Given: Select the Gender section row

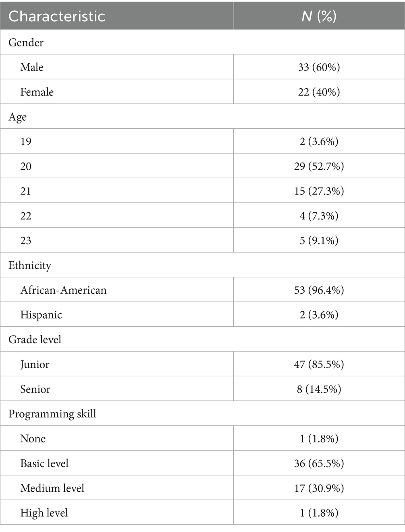Looking at the screenshot, I should pos(26,42).
